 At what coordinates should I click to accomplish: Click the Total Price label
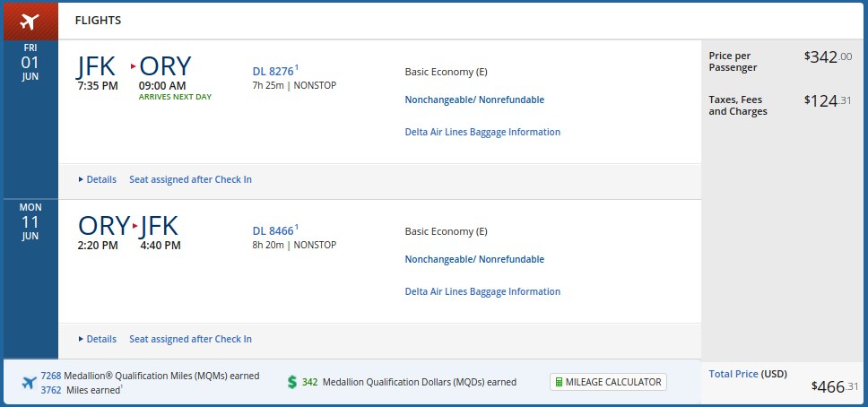[733, 374]
